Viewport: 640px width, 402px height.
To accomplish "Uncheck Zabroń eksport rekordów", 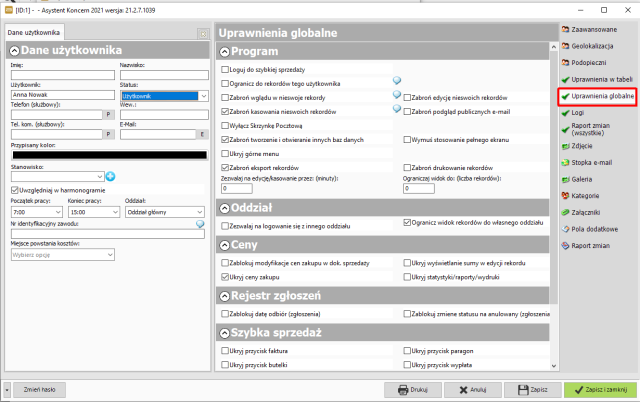I will 225,167.
